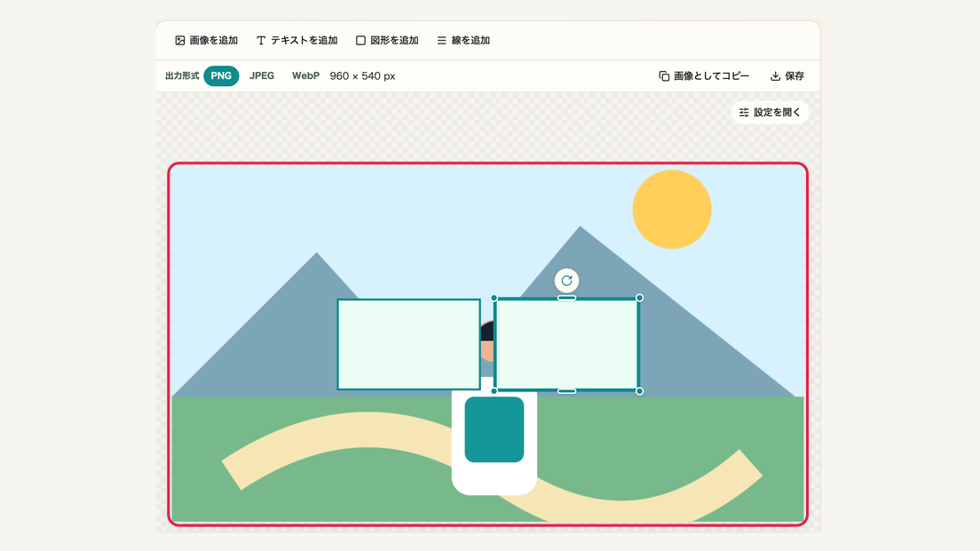Click the rotate handle above selected rectangle
This screenshot has width=980, height=551.
(567, 280)
